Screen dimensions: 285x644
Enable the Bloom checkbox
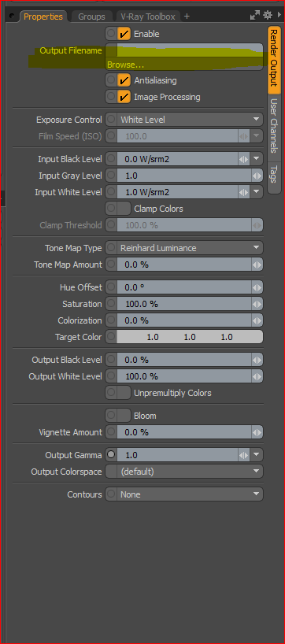[124, 416]
